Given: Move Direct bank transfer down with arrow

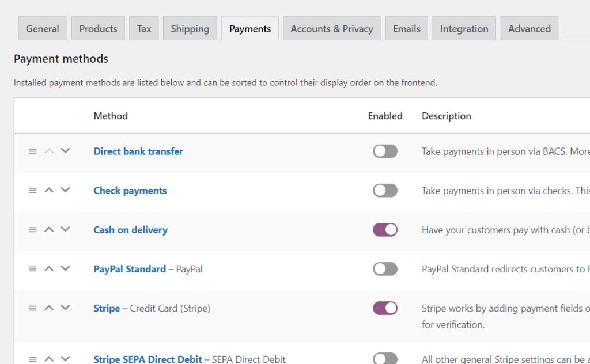Looking at the screenshot, I should 65,151.
